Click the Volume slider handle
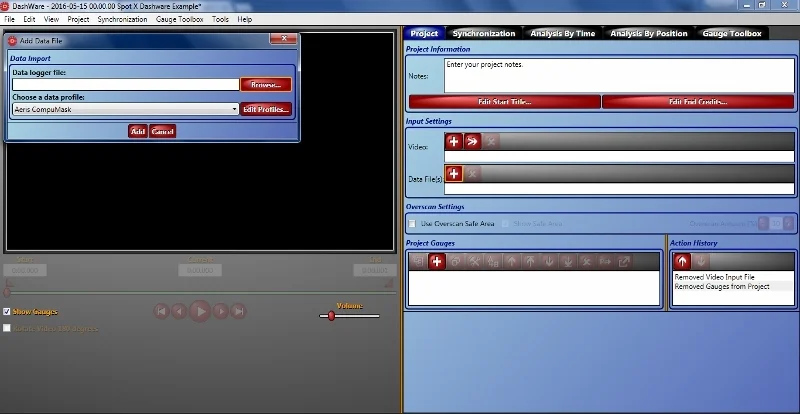 [x=332, y=316]
